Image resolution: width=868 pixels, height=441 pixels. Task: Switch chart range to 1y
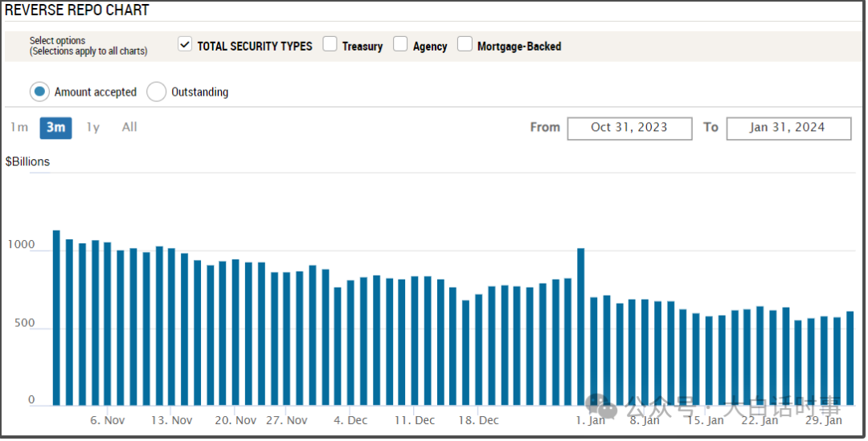click(x=93, y=127)
